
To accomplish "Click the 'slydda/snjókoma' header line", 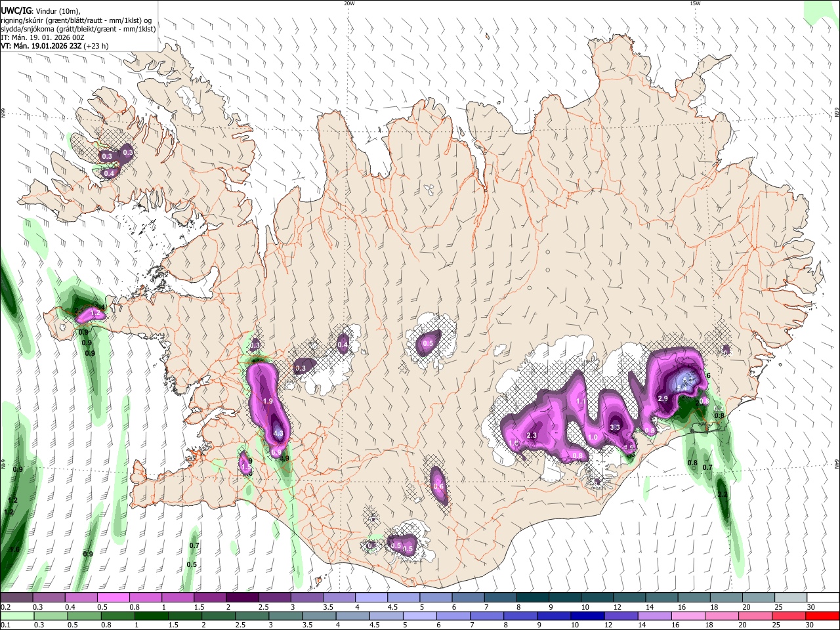I will pos(78,29).
